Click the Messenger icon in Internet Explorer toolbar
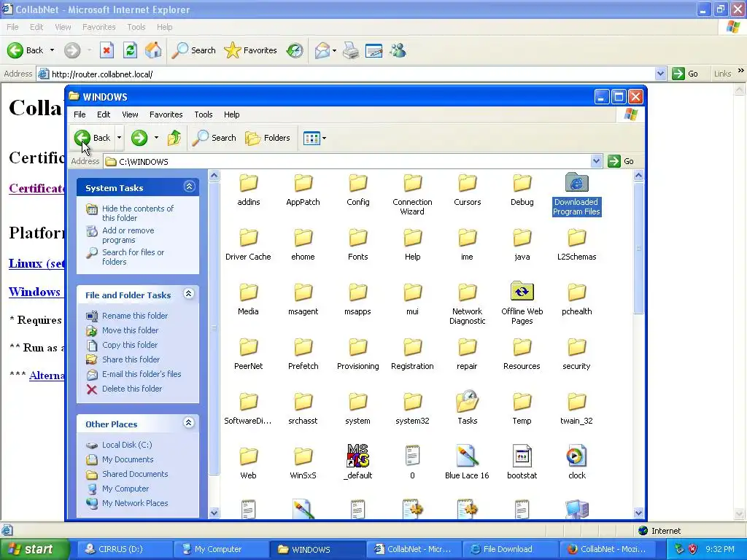This screenshot has height=560, width=747. pyautogui.click(x=398, y=50)
